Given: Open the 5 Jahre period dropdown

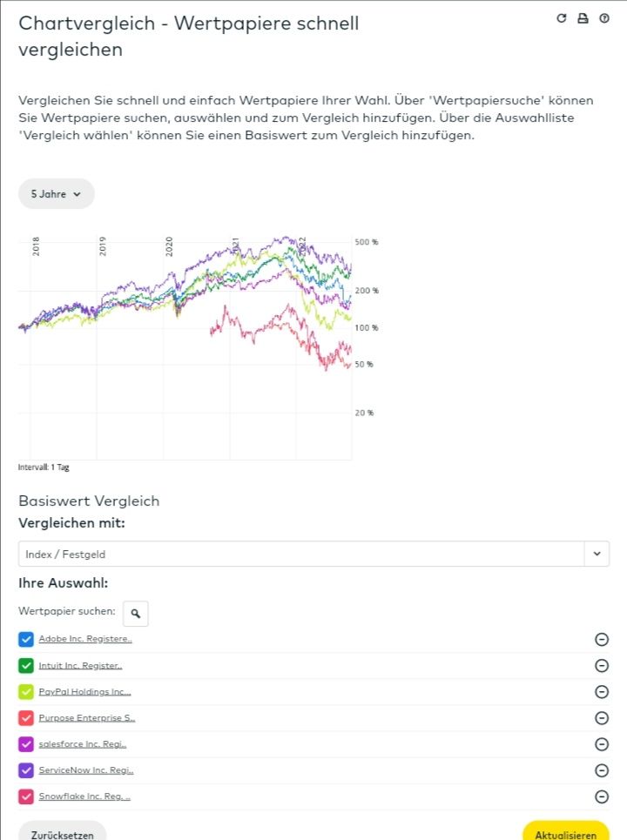Looking at the screenshot, I should (x=56, y=194).
